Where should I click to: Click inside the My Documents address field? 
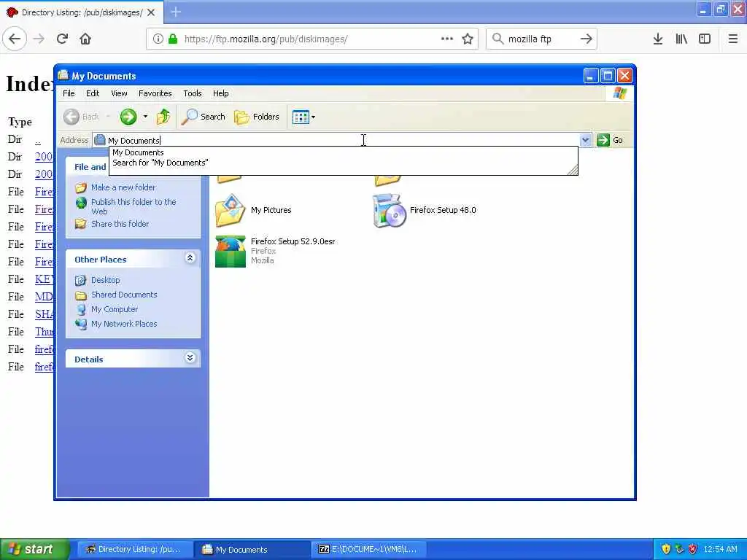336,140
